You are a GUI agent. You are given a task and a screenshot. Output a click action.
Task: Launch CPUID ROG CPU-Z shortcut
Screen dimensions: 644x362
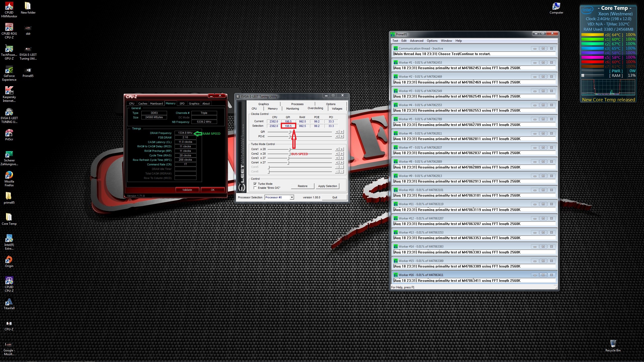[9, 31]
